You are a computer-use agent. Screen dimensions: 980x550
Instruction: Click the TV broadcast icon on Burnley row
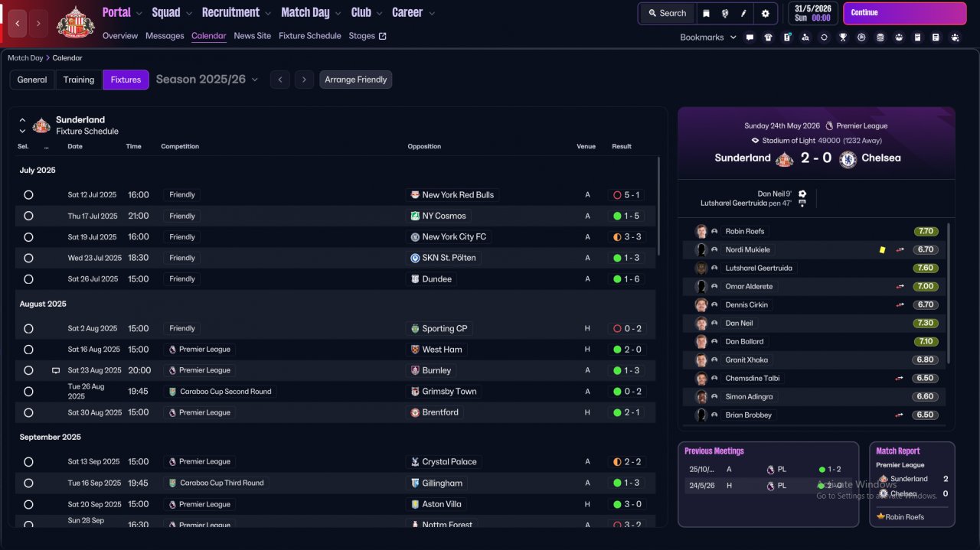point(55,370)
